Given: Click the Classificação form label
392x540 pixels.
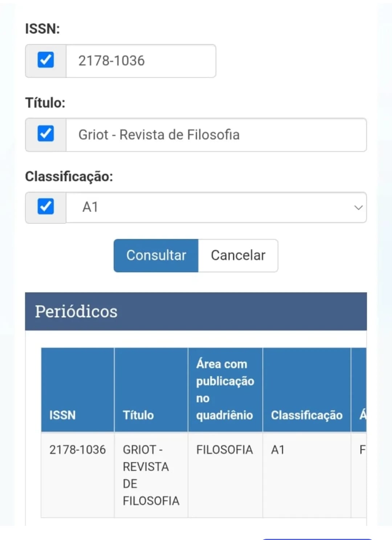Looking at the screenshot, I should [x=69, y=176].
